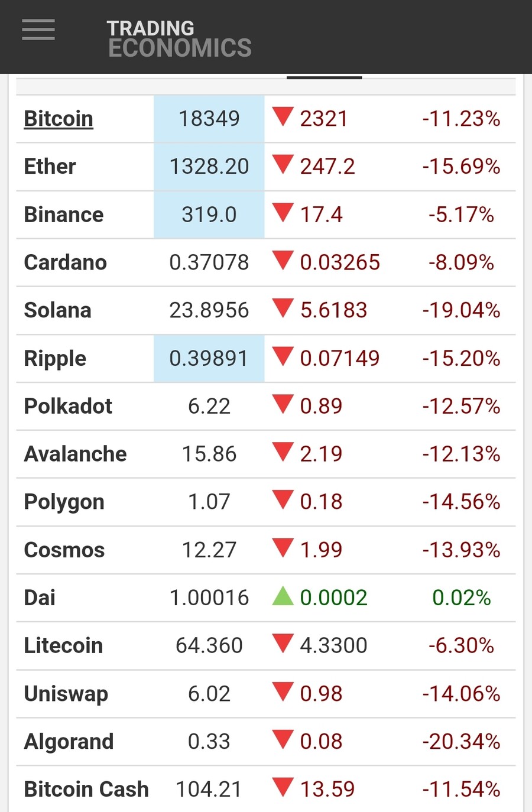The image size is (532, 812).
Task: Open Polkadot details
Action: [x=68, y=407]
